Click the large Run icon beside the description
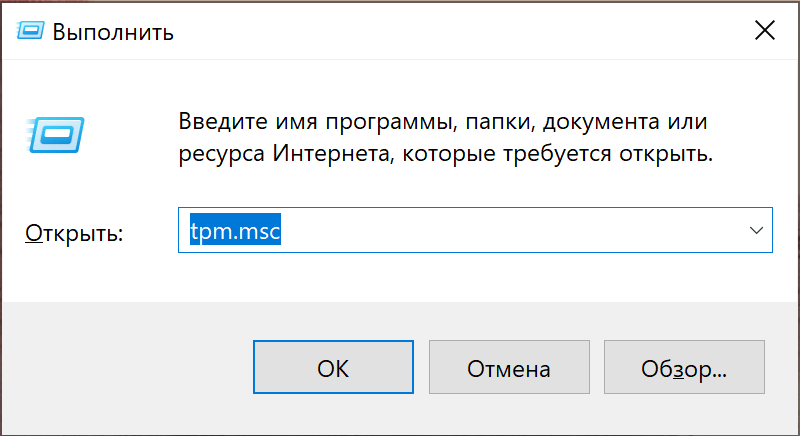The image size is (800, 436). pyautogui.click(x=57, y=132)
